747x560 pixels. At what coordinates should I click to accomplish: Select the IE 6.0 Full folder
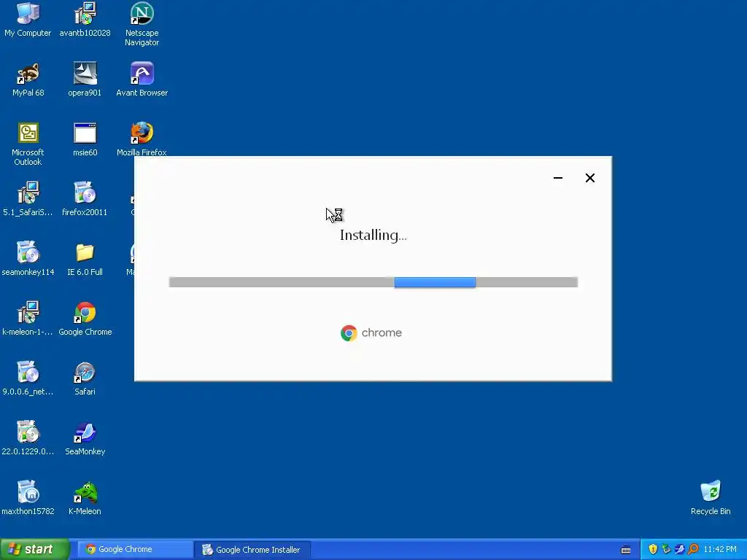[x=85, y=259]
